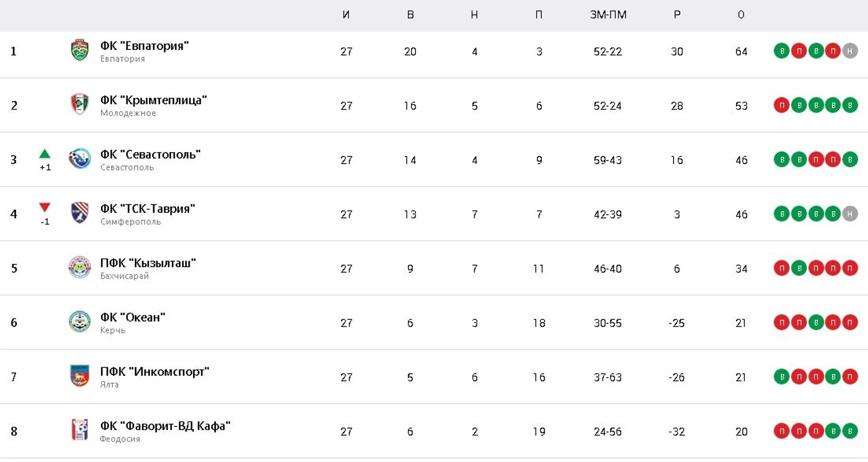The image size is (868, 462).
Task: Click the TSK-Tavria club shield logo
Action: click(80, 213)
